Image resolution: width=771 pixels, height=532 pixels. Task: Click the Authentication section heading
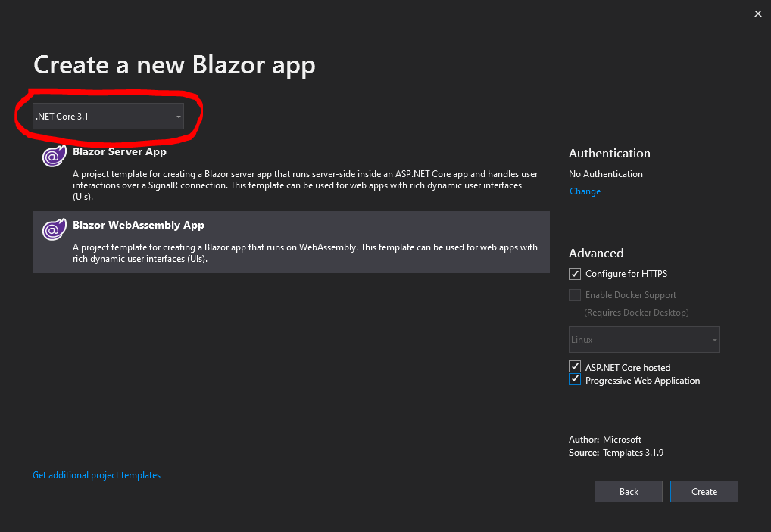[x=610, y=154]
